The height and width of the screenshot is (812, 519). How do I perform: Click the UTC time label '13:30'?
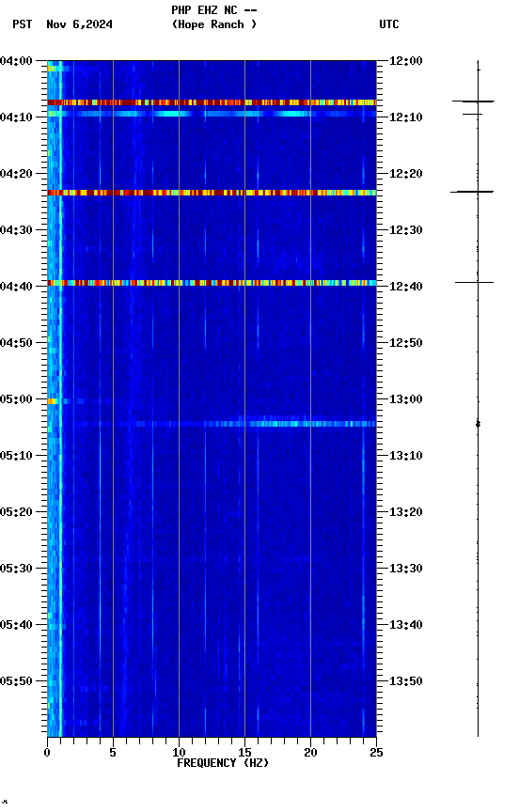click(406, 569)
